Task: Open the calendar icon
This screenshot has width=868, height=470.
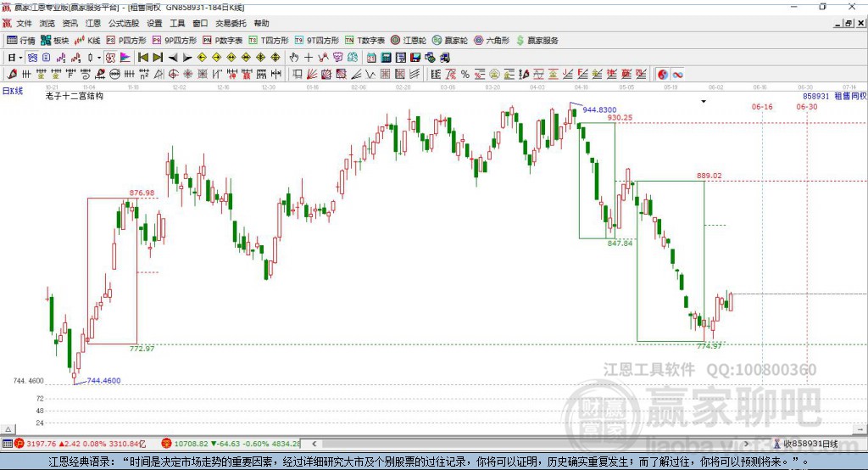Action: pos(371,58)
